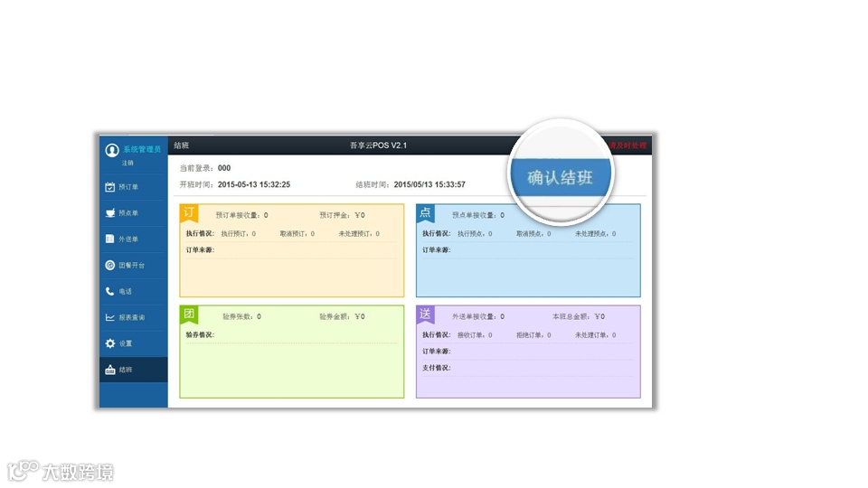Click the purple 送 ribbon badge
This screenshot has width=868, height=488.
click(x=425, y=314)
